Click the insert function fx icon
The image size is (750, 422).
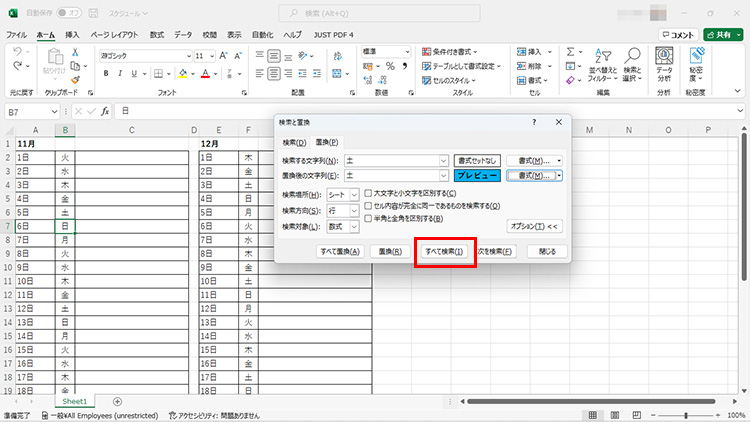(x=104, y=112)
